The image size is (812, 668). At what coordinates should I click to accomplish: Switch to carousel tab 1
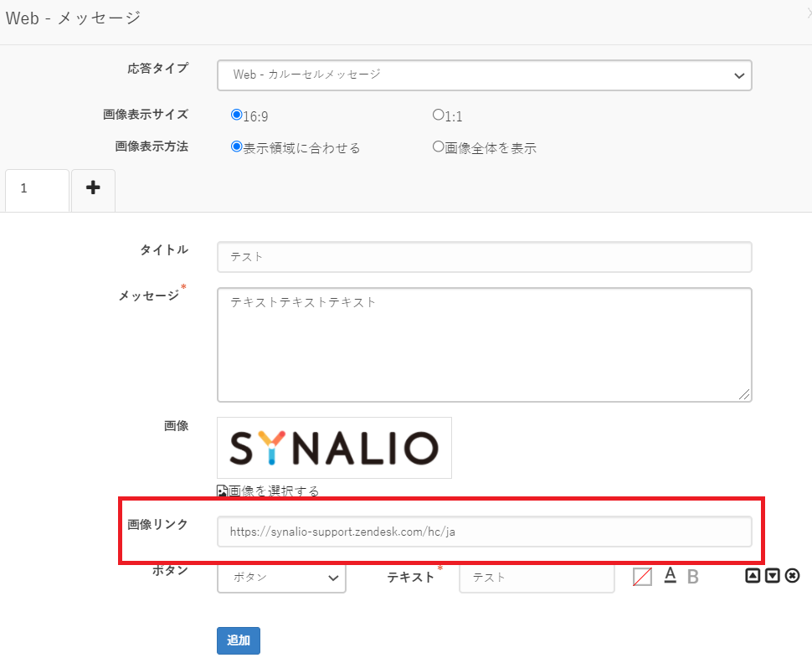(38, 190)
